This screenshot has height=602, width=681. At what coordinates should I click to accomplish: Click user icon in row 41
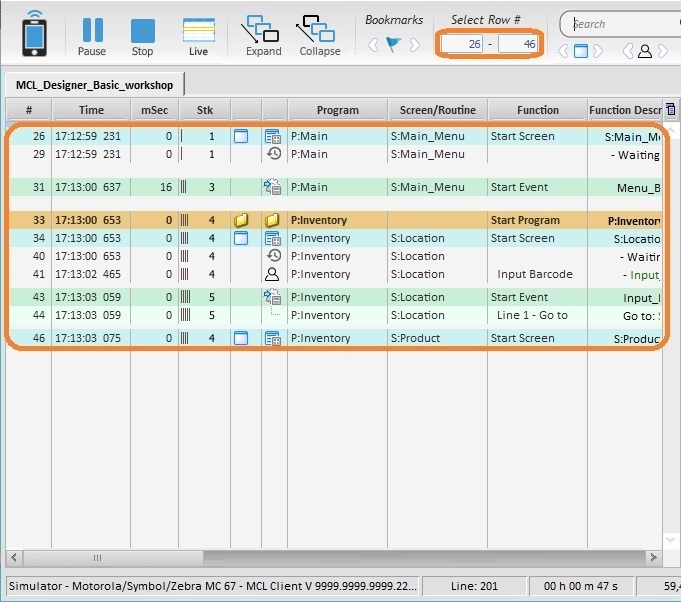(x=272, y=274)
